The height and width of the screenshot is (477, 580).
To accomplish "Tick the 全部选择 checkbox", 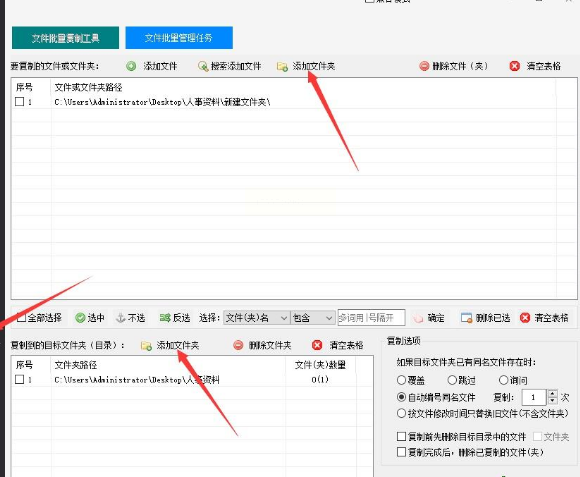I will coord(21,317).
